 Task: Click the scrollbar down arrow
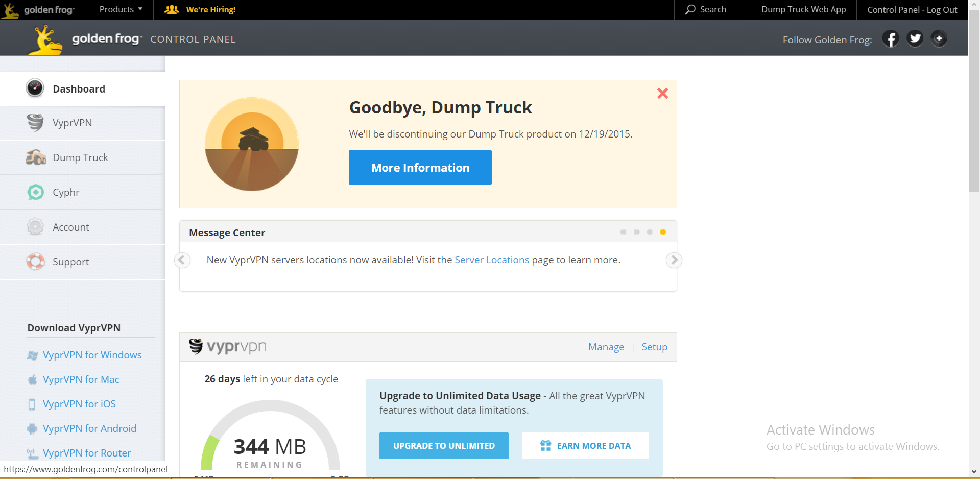tap(974, 471)
